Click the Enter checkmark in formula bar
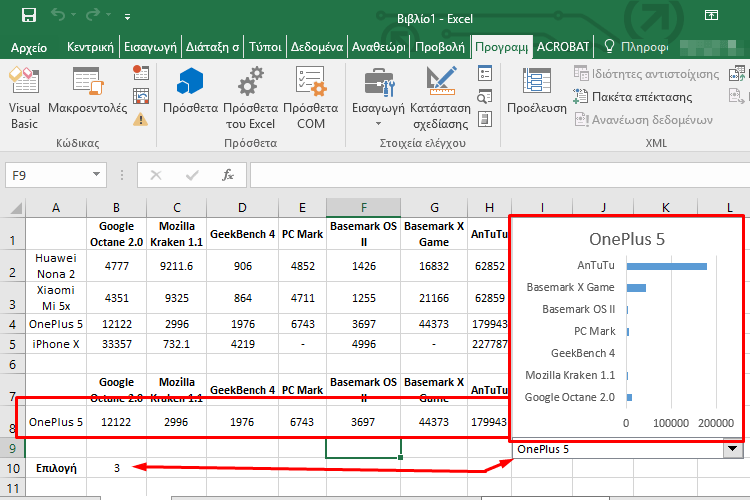Screen dimensions: 750x500 click(192, 175)
